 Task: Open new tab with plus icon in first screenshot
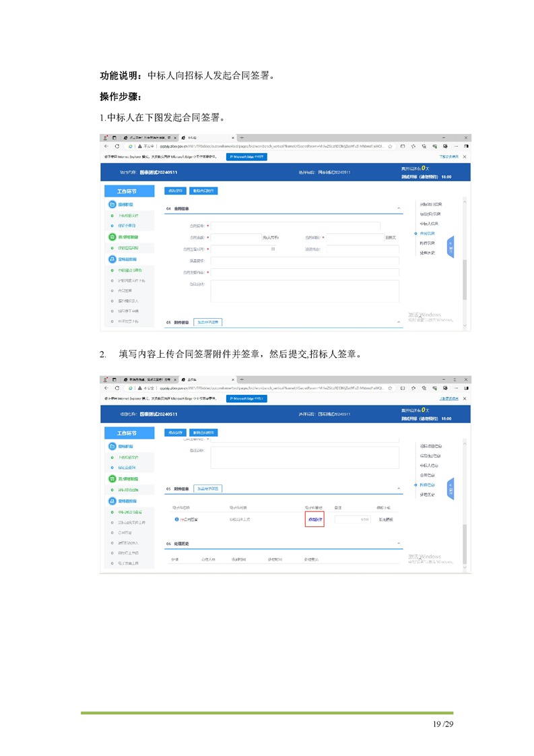pyautogui.click(x=242, y=137)
